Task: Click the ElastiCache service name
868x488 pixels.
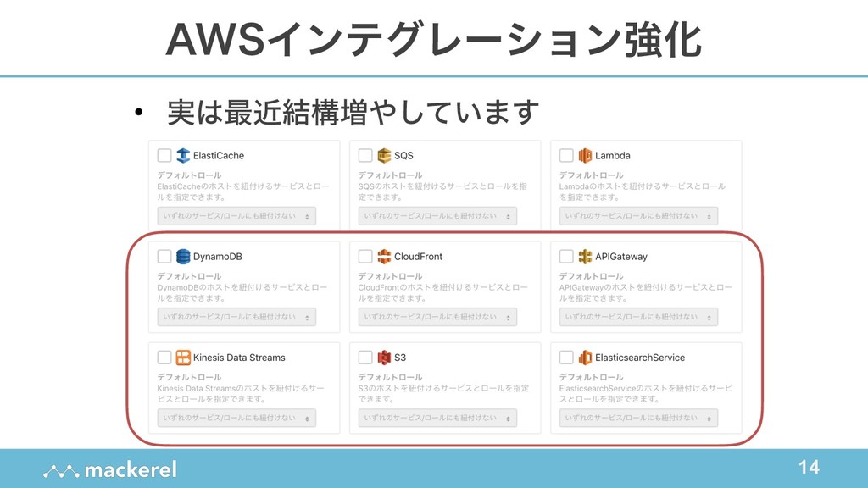Action: 219,156
